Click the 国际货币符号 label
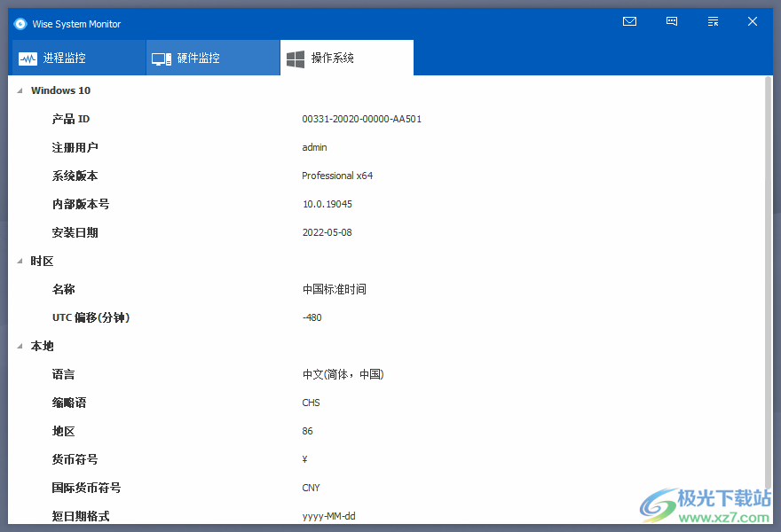Viewport: 781px width, 532px height. point(86,488)
